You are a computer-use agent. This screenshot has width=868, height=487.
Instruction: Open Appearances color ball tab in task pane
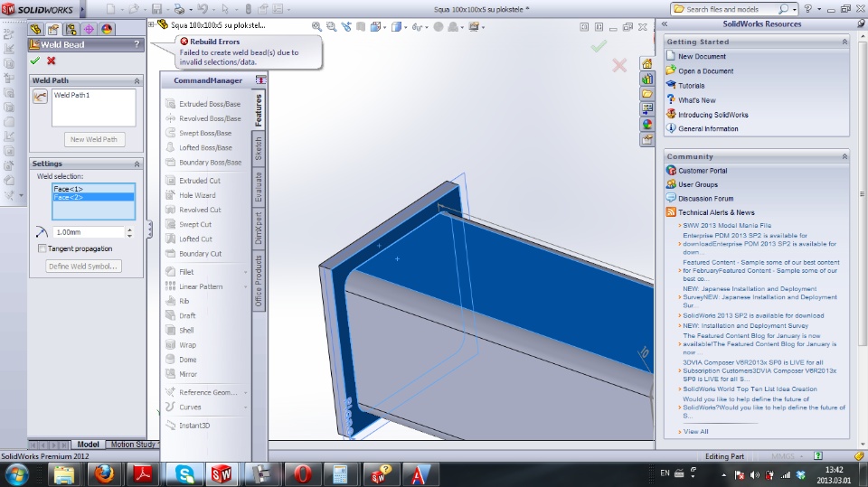[647, 124]
